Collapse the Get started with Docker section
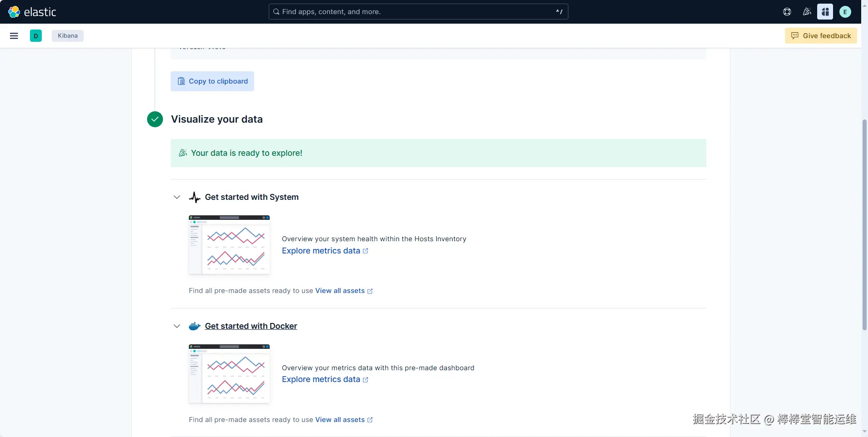Viewport: 868px width, 437px height. coord(177,326)
